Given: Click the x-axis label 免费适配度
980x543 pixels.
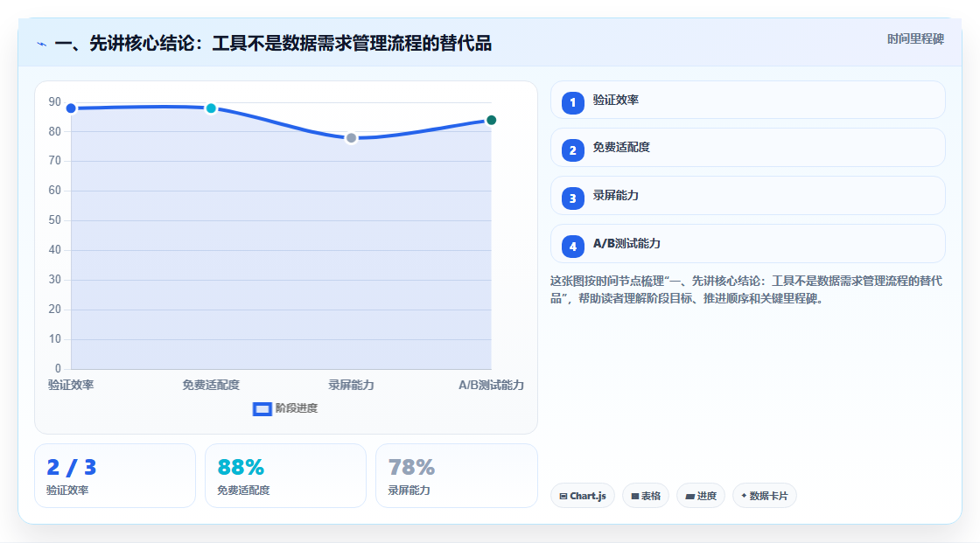Looking at the screenshot, I should click(x=211, y=385).
